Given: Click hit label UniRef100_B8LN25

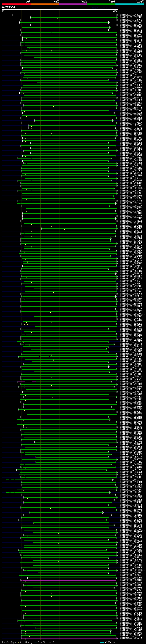Looking at the screenshot, I should coord(131,349).
